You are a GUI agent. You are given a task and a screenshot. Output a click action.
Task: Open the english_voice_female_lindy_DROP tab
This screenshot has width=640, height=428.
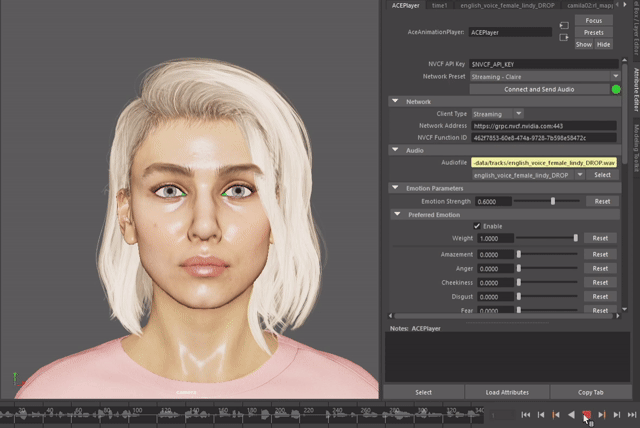(507, 5)
